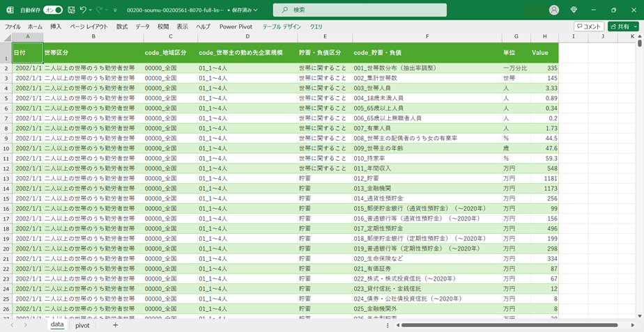Image resolution: width=644 pixels, height=332 pixels.
Task: Switch to the pivot sheet tab
Action: click(x=82, y=325)
